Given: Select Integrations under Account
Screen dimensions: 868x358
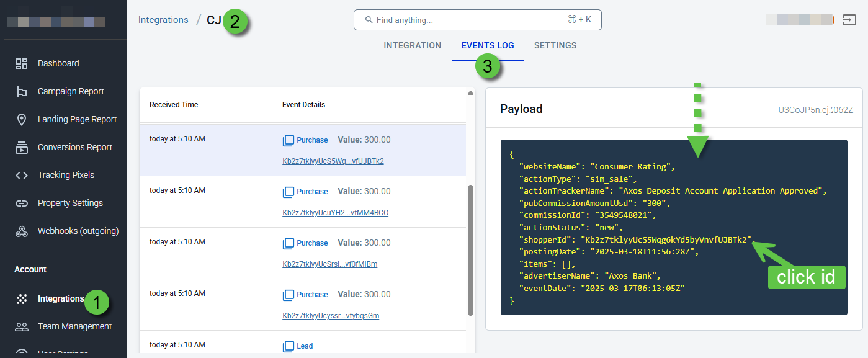Looking at the screenshot, I should 61,299.
